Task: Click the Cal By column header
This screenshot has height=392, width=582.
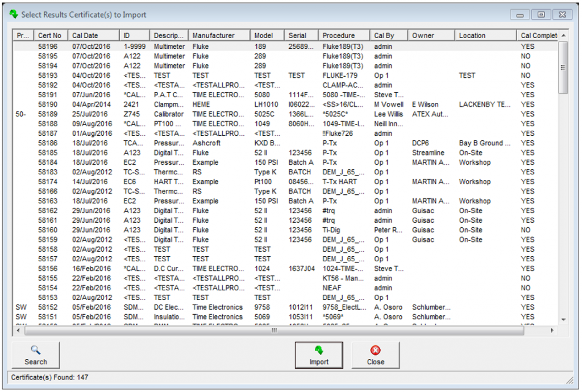Action: [x=384, y=35]
